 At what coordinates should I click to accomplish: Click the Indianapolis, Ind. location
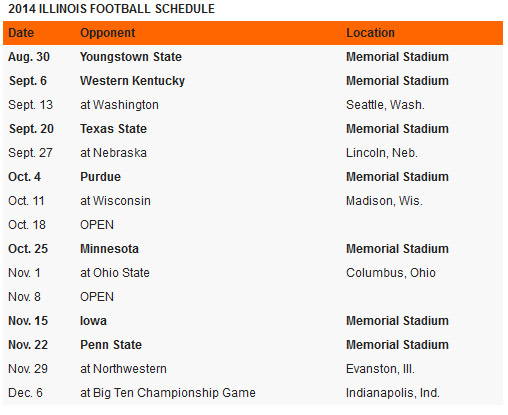click(393, 393)
